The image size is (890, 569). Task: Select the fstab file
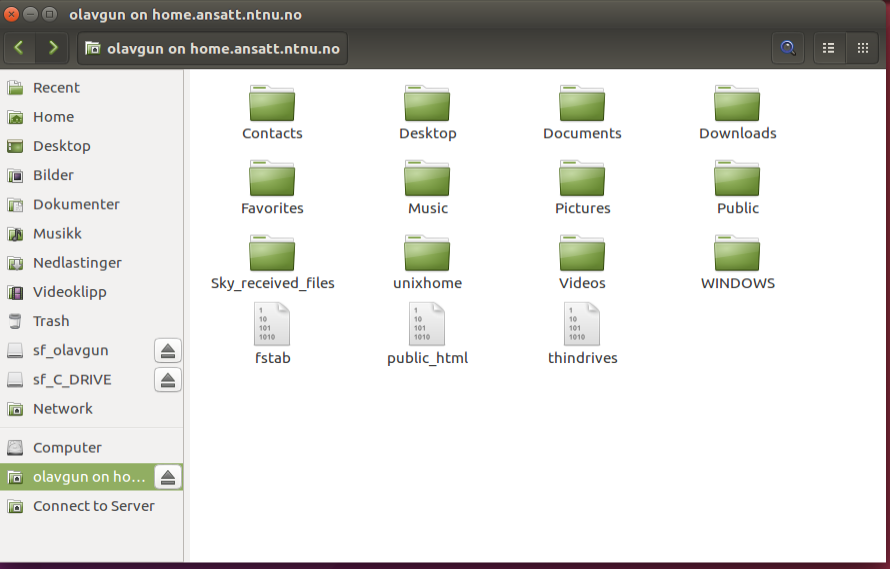click(x=272, y=334)
